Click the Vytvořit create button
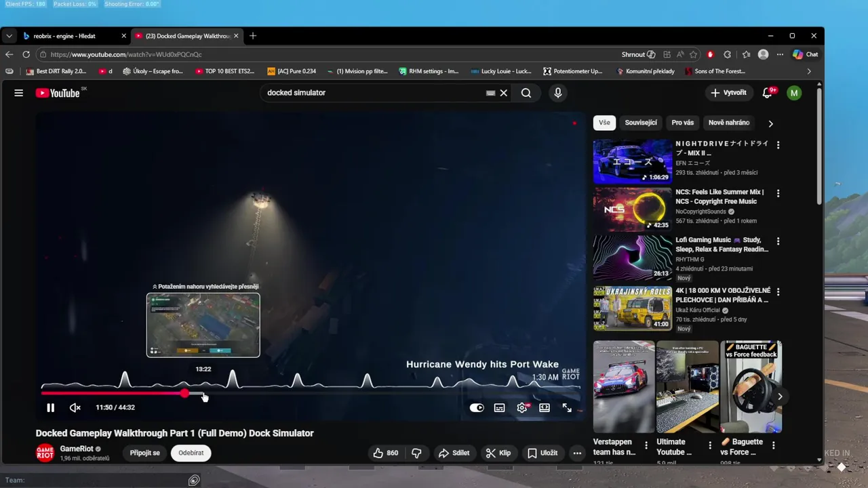This screenshot has height=488, width=868. coord(729,93)
